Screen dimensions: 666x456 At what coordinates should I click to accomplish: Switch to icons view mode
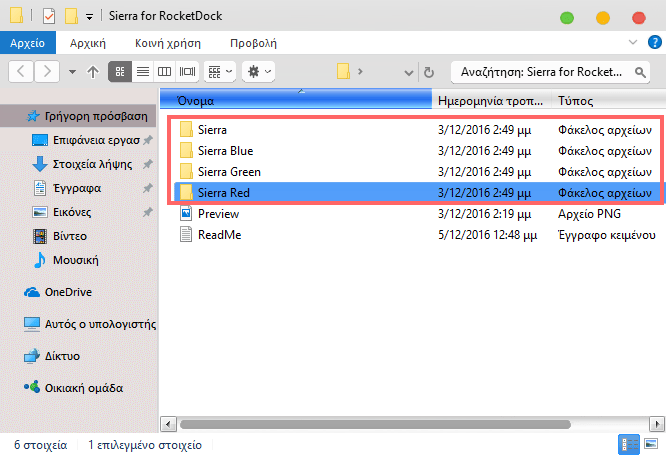click(120, 71)
